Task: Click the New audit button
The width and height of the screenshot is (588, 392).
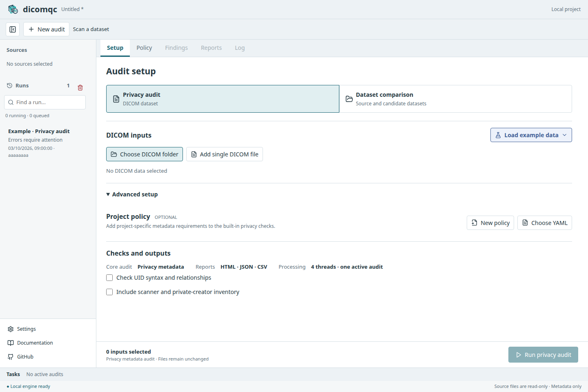Action: pyautogui.click(x=47, y=29)
